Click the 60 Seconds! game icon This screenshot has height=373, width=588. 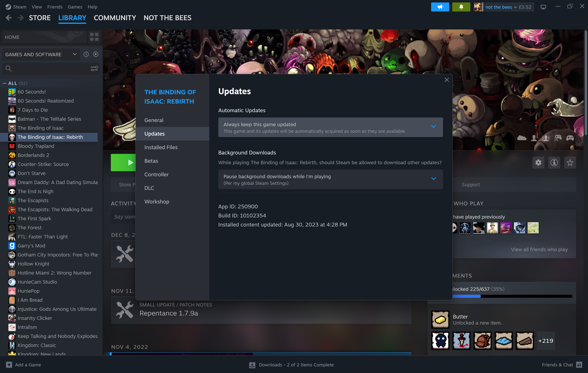[12, 92]
